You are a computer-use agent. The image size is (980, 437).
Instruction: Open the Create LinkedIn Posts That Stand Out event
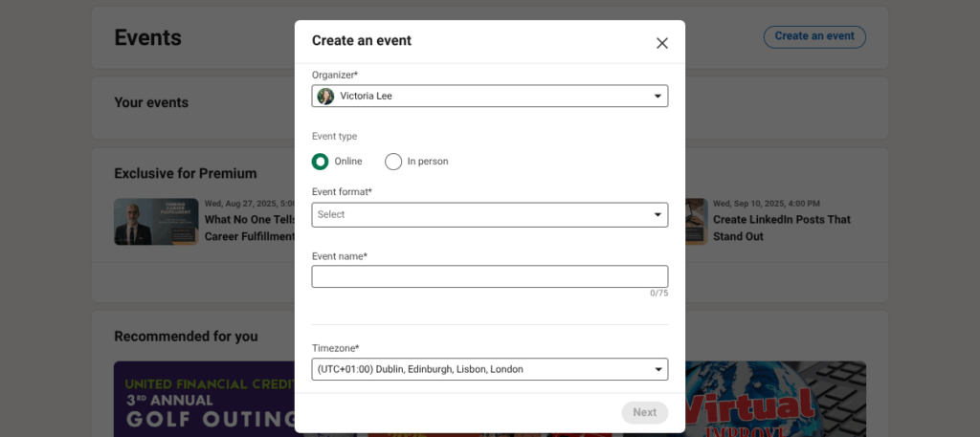click(x=781, y=228)
